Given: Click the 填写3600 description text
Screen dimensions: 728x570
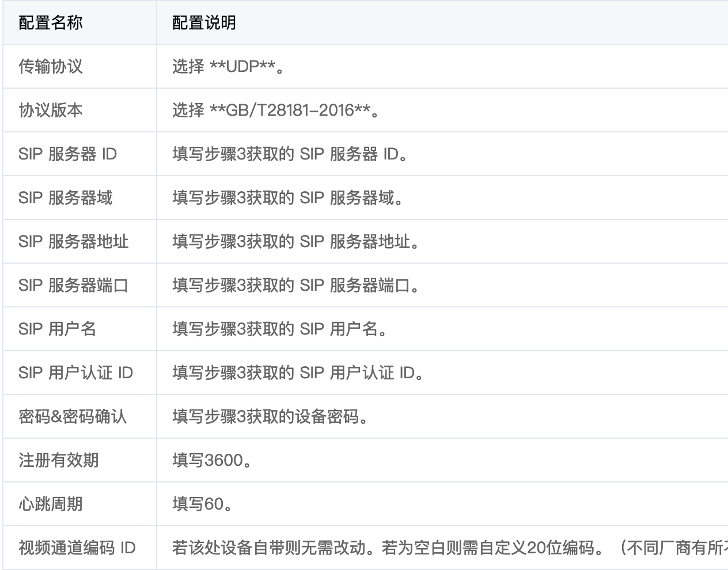Looking at the screenshot, I should pos(212,461).
